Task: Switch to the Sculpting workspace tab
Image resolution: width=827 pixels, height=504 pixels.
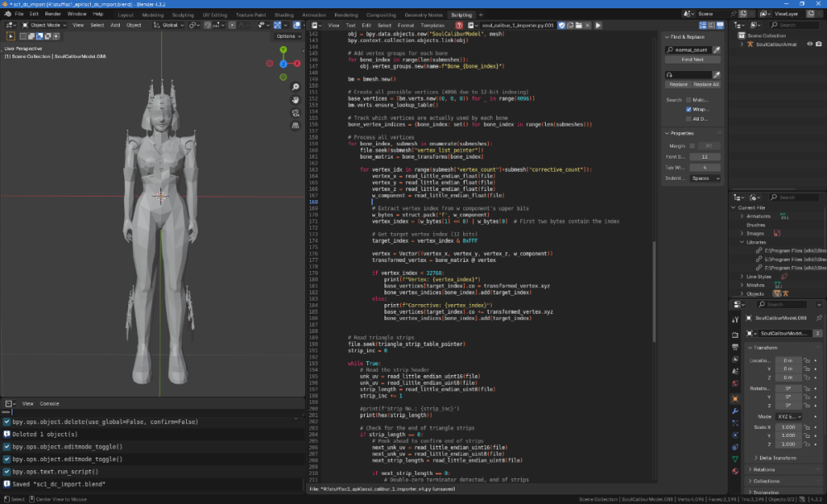Action: (183, 15)
